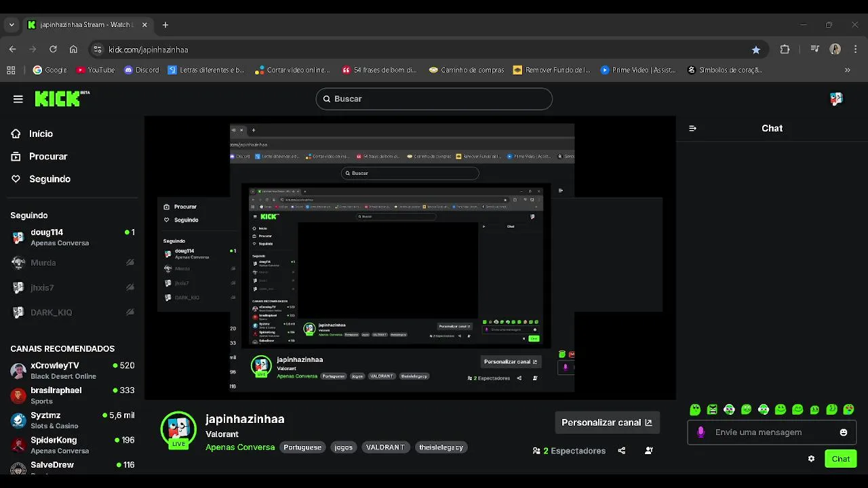Open Murda offline channel
The image size is (868, 488).
click(73, 263)
